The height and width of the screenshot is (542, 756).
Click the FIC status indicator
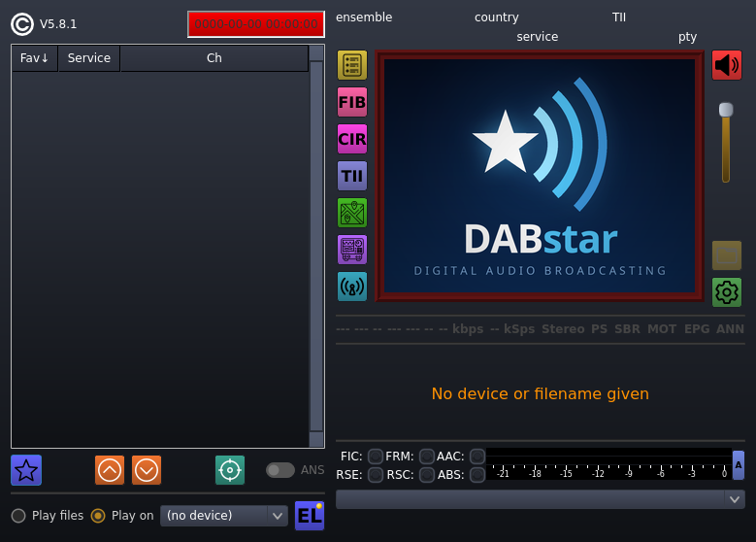point(376,457)
